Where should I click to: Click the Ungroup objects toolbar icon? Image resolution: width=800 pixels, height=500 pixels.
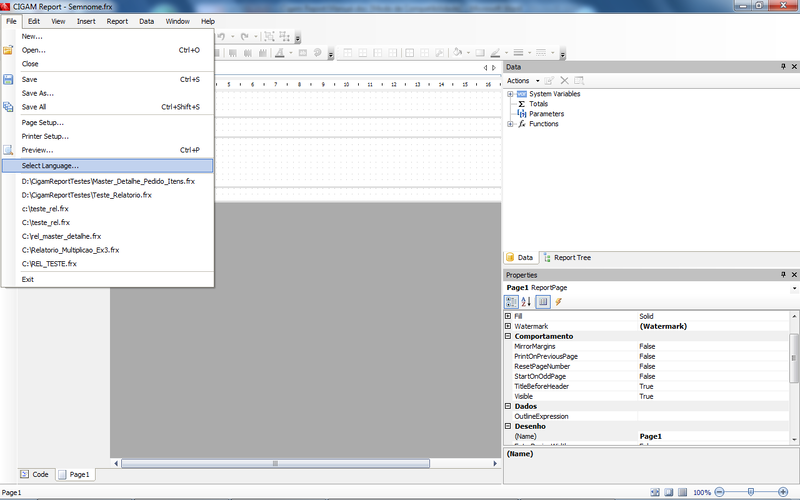[285, 37]
